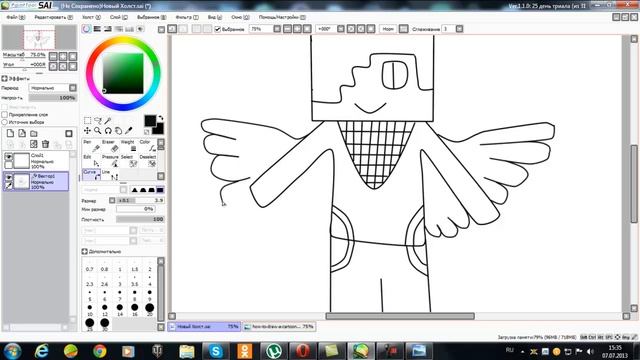Pick the rectangular selection tool
The height and width of the screenshot is (360, 640).
pyautogui.click(x=87, y=120)
